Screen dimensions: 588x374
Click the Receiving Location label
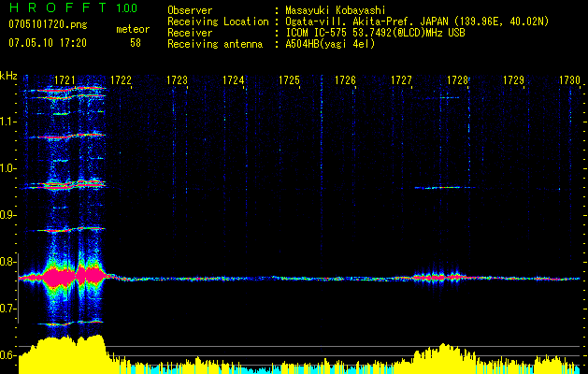pyautogui.click(x=218, y=22)
